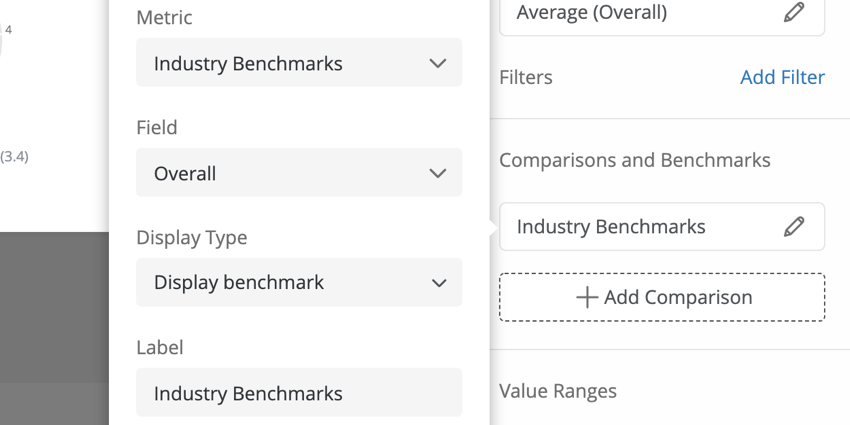Click the plus icon in Add Comparison
850x425 pixels.
(x=587, y=298)
